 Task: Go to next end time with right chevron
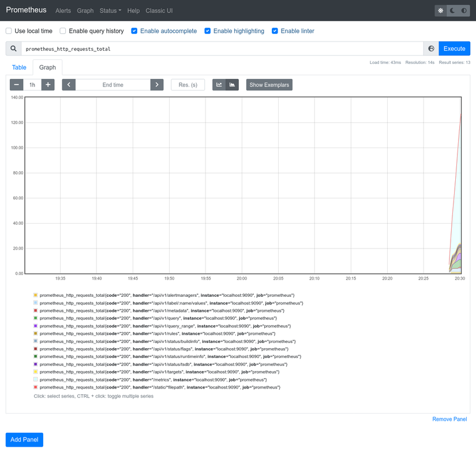(157, 85)
